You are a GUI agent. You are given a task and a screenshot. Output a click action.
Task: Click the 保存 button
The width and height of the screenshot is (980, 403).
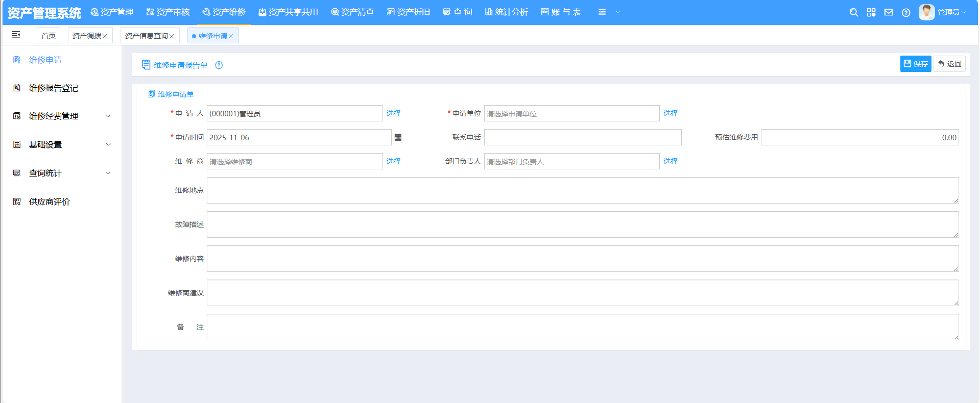pyautogui.click(x=915, y=64)
